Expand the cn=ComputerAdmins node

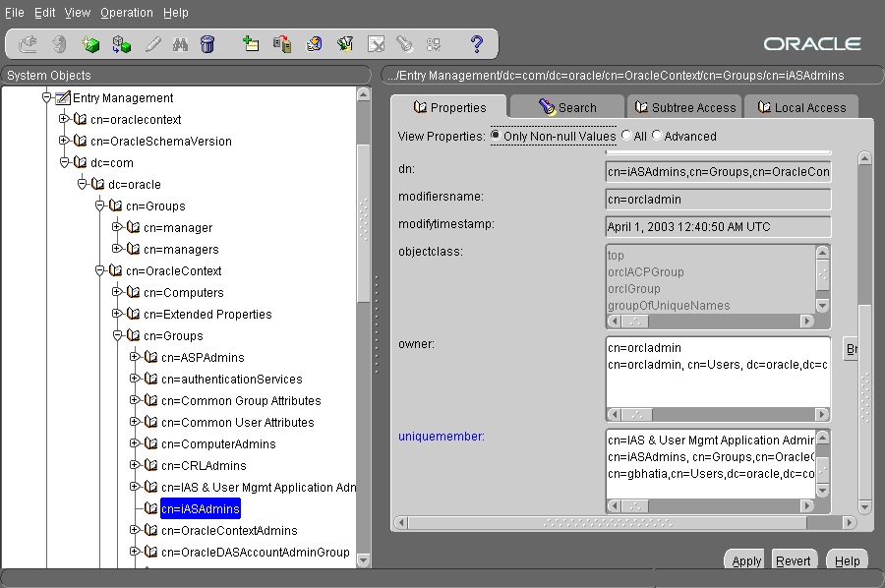[x=135, y=443]
